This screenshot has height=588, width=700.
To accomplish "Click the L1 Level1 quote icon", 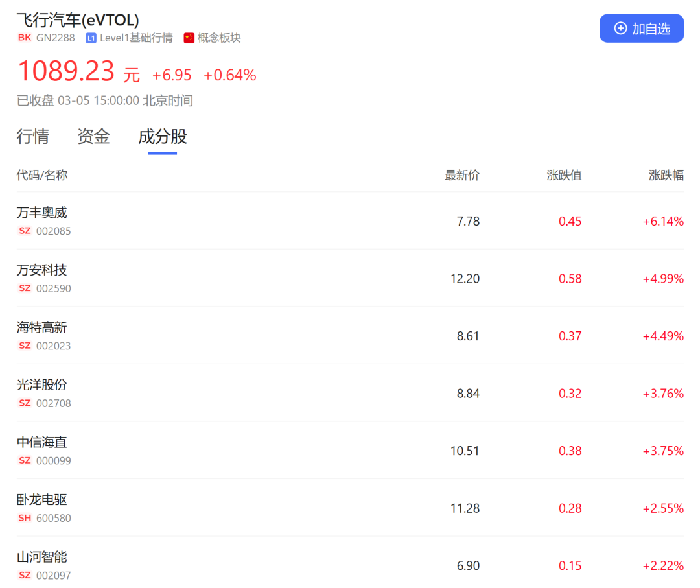I will click(91, 38).
